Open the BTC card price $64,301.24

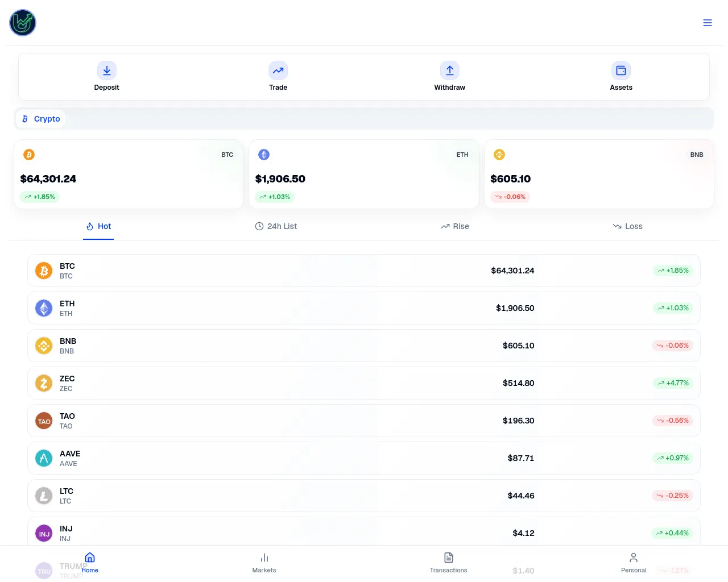pyautogui.click(x=48, y=179)
